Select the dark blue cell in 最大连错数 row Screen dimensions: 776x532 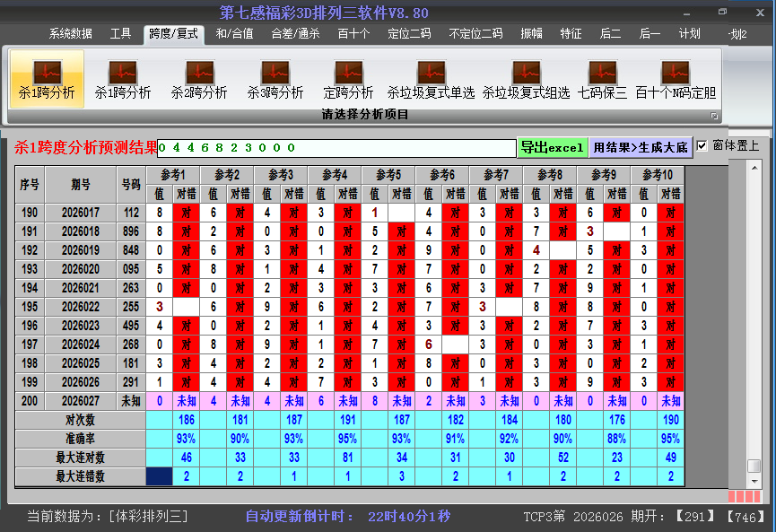(160, 476)
